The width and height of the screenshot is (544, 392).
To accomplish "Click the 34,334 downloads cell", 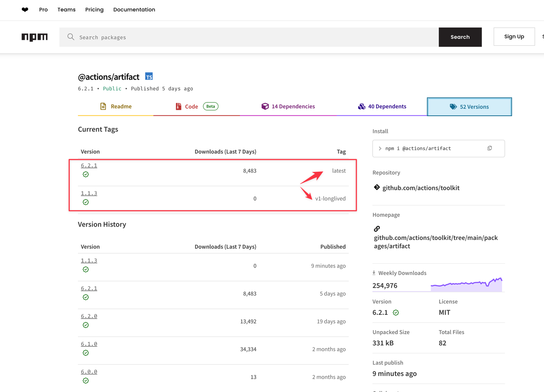I will 248,349.
